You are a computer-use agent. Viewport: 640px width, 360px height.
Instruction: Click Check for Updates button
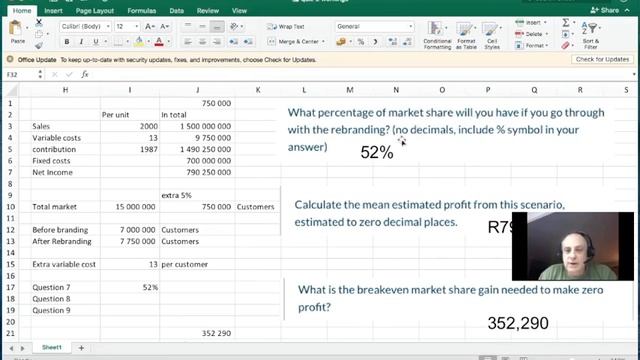click(602, 59)
